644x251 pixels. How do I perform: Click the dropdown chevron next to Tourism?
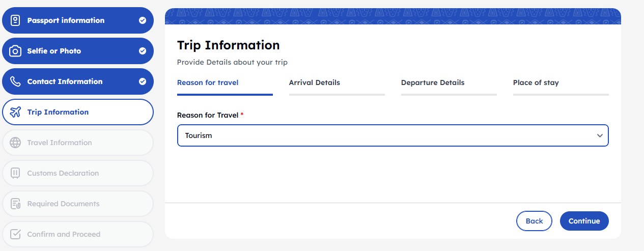(600, 135)
